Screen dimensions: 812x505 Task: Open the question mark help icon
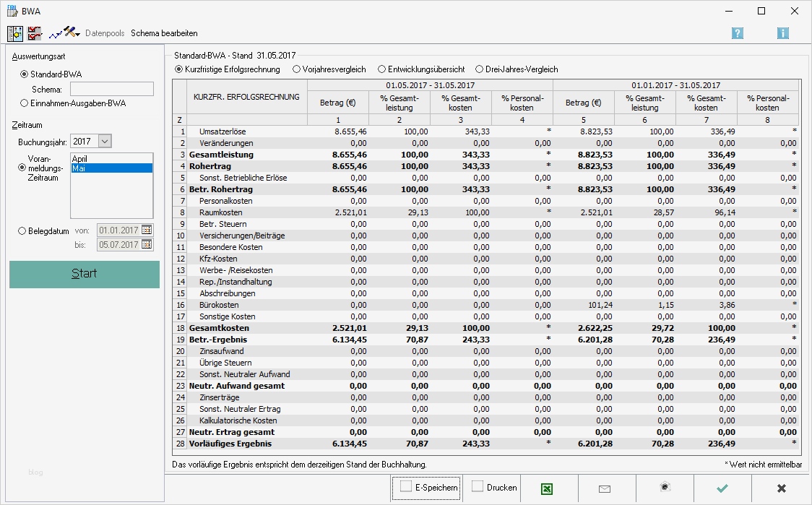(x=737, y=33)
